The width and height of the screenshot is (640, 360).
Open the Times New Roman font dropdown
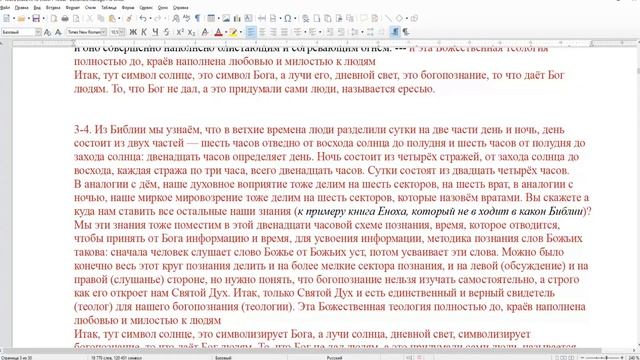104,32
